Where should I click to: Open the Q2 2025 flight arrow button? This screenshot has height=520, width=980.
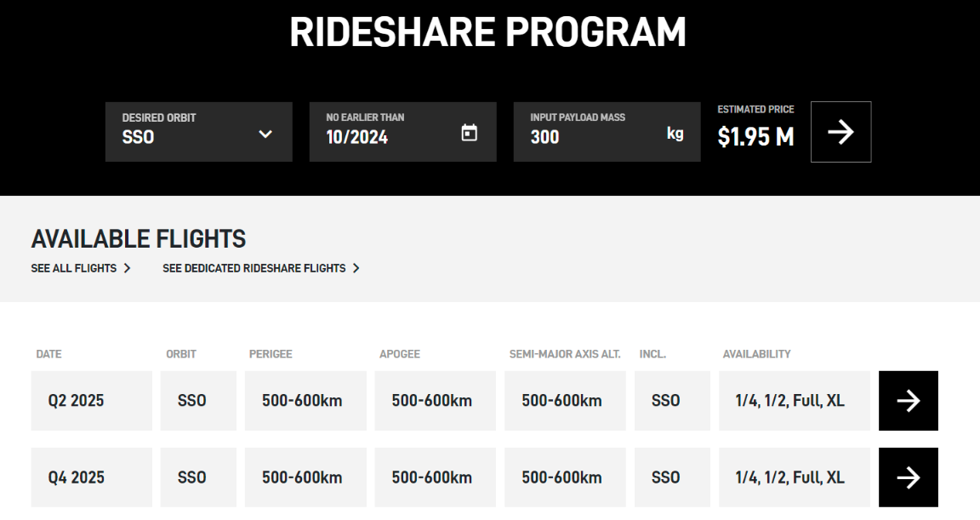point(908,401)
